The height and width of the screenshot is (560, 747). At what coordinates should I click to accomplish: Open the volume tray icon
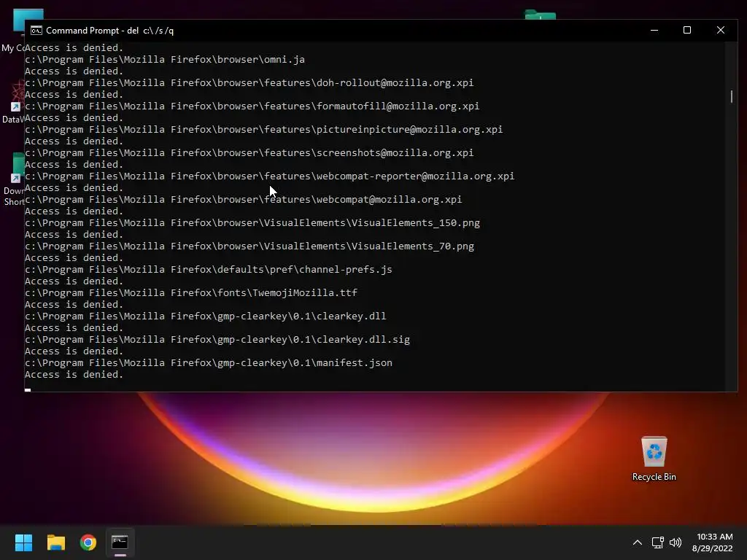[x=676, y=542]
